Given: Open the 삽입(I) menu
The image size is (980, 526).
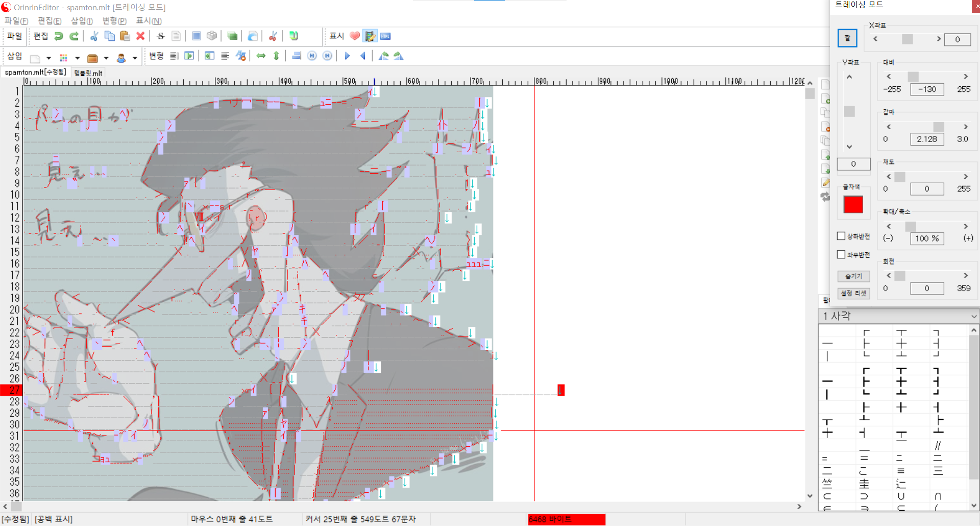Looking at the screenshot, I should (82, 21).
